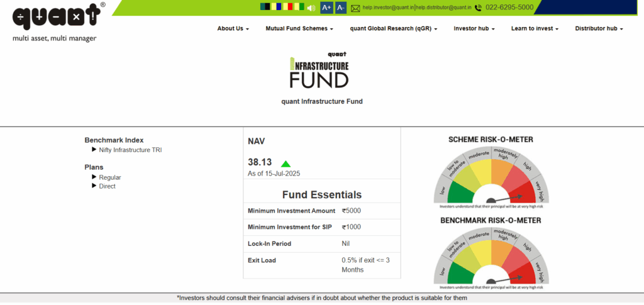Click the help.investor@quant.in email link
Viewport: 644px width, 305px height.
(388, 8)
